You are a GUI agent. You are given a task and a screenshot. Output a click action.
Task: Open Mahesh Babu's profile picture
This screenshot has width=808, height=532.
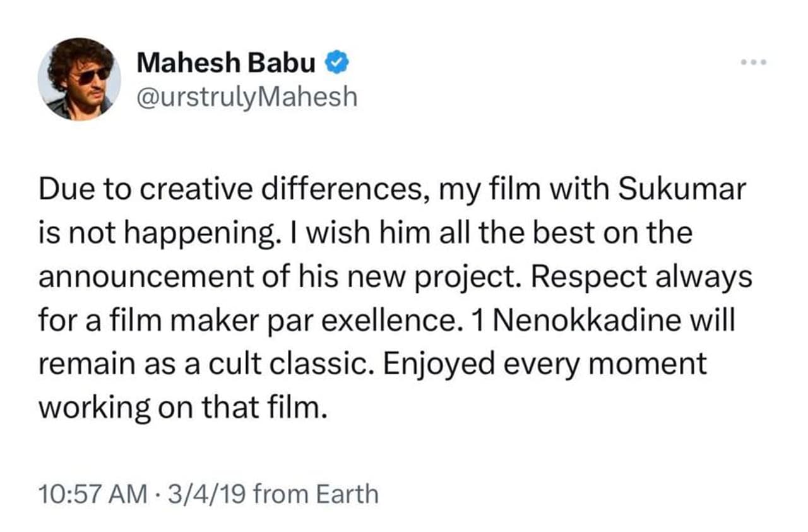pyautogui.click(x=80, y=80)
